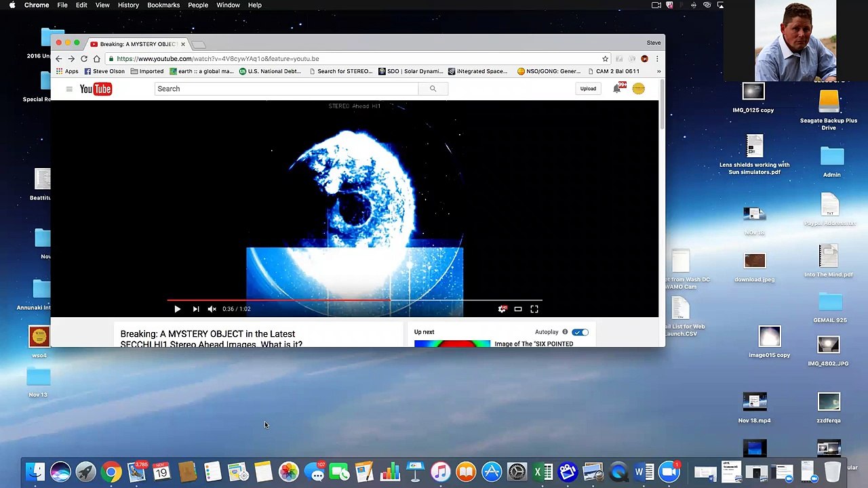Switch to theater mode
The height and width of the screenshot is (488, 868).
[518, 309]
